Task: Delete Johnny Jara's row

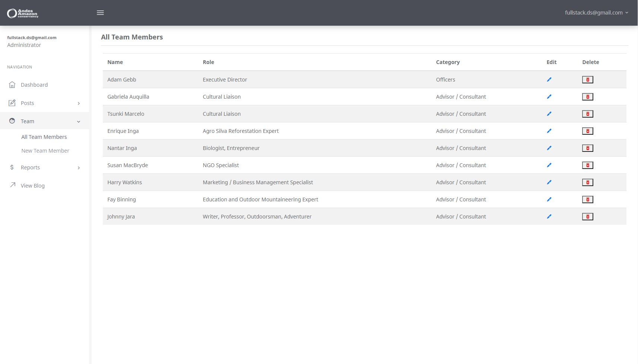Action: (588, 217)
